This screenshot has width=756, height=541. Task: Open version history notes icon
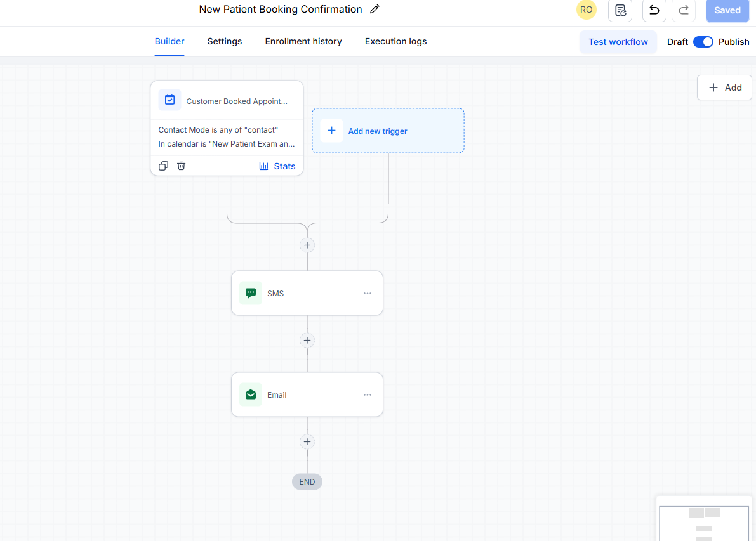pos(620,10)
